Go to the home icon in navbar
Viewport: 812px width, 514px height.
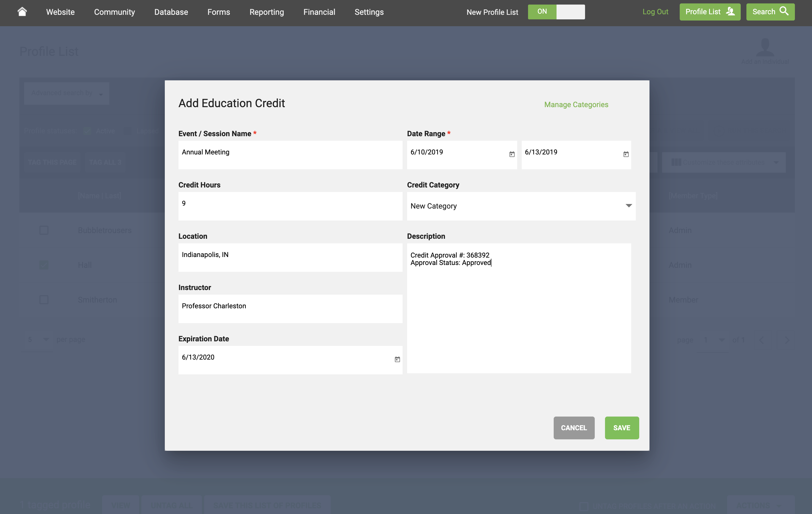point(22,12)
